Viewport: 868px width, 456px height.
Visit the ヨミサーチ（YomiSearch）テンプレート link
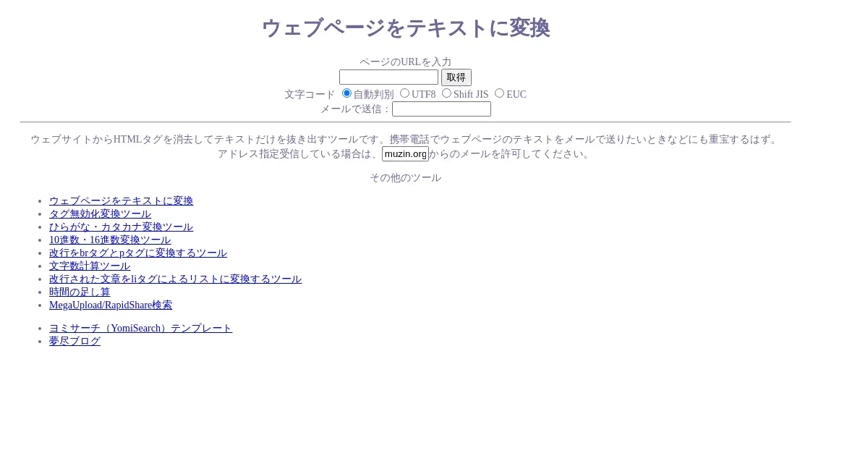(140, 329)
